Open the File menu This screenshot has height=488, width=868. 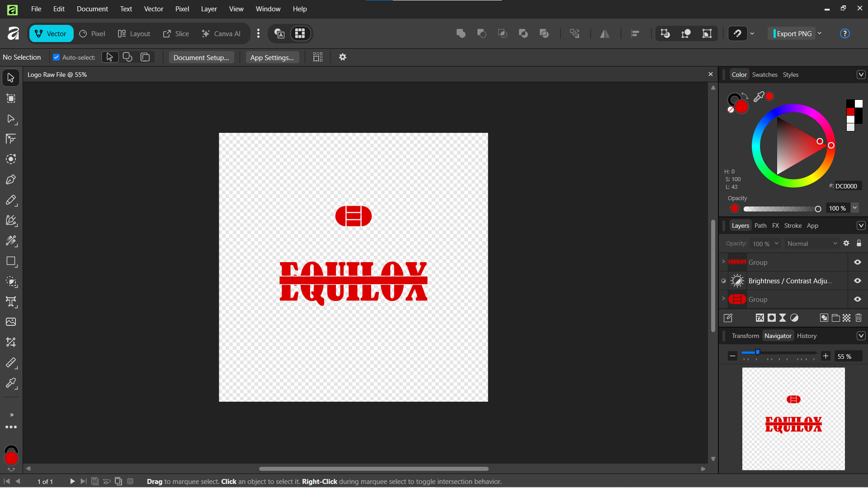tap(36, 9)
